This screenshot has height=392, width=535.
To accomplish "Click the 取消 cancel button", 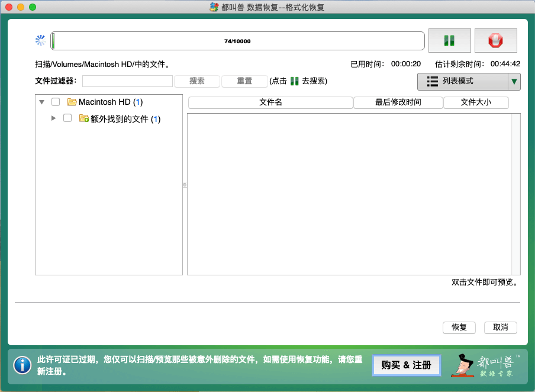I will click(501, 327).
